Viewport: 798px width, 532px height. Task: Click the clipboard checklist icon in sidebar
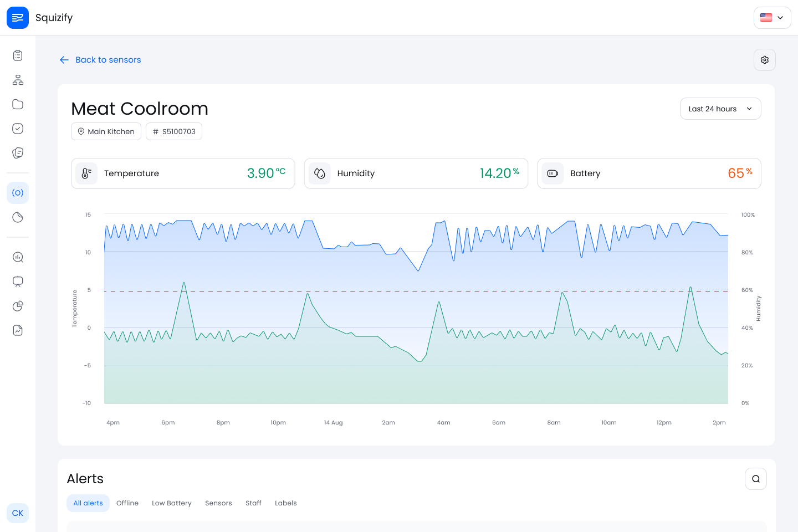18,55
